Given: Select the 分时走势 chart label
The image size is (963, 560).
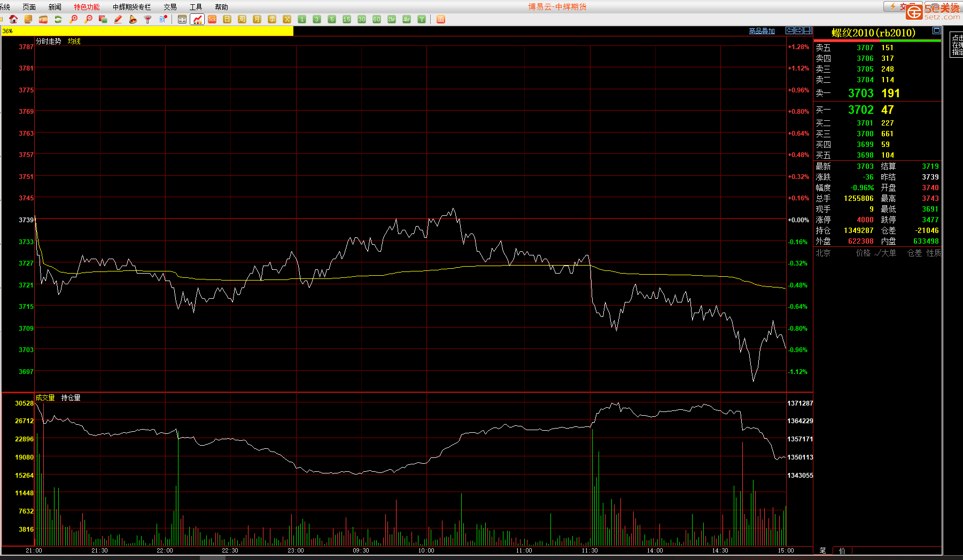Looking at the screenshot, I should click(x=49, y=41).
